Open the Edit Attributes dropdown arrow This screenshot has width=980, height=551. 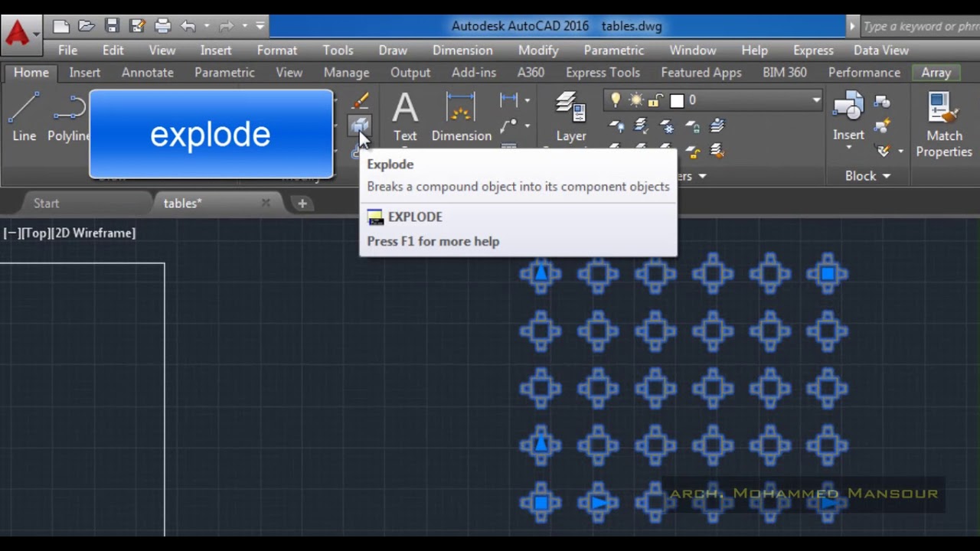point(900,151)
